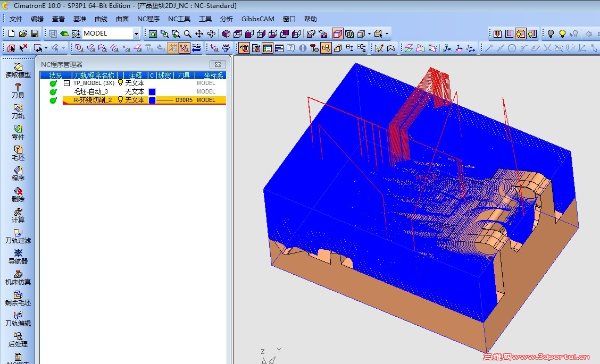The image size is (600, 364).
Task: Click blue color swatch of 毛坯-自动_3
Action: click(x=152, y=92)
